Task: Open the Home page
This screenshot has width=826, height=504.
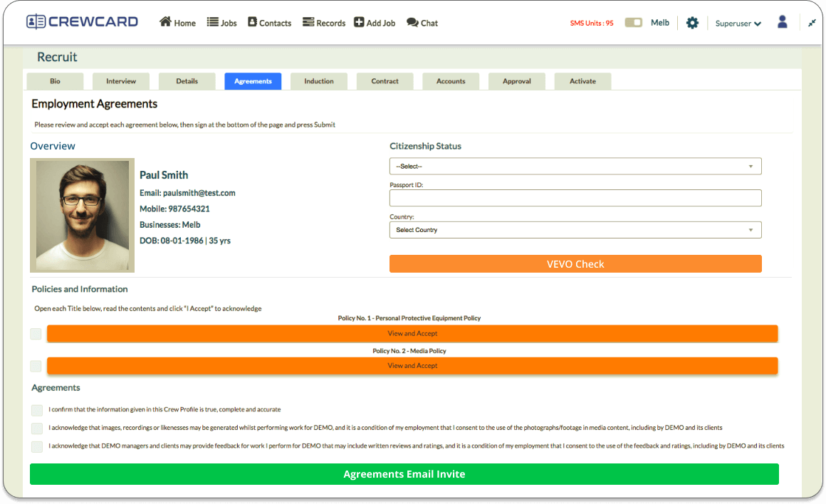Action: click(x=177, y=22)
